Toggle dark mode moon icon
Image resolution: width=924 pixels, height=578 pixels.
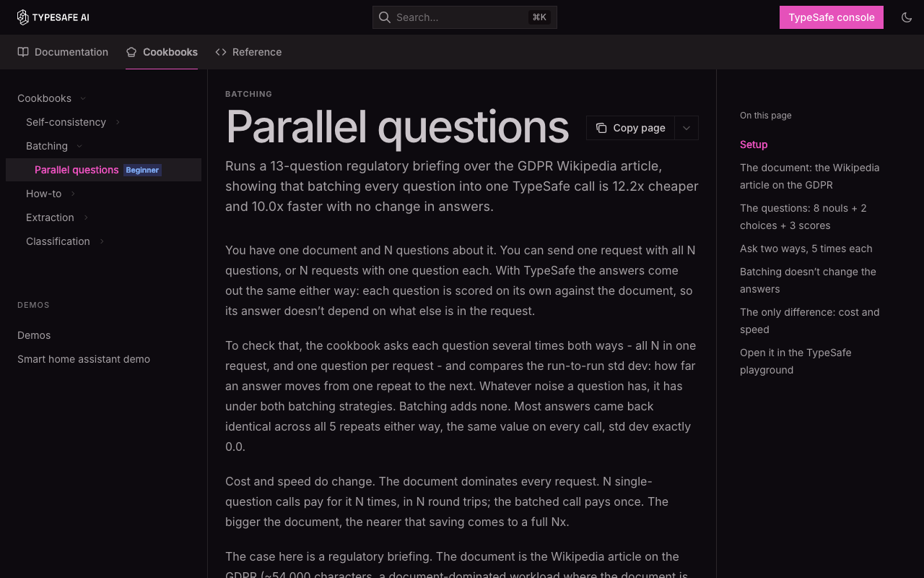click(x=907, y=17)
